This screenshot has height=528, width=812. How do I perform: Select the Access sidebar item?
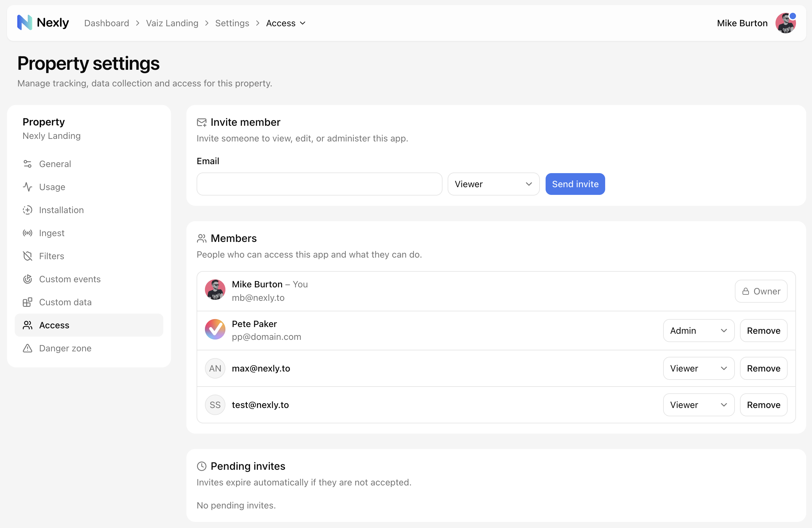89,325
